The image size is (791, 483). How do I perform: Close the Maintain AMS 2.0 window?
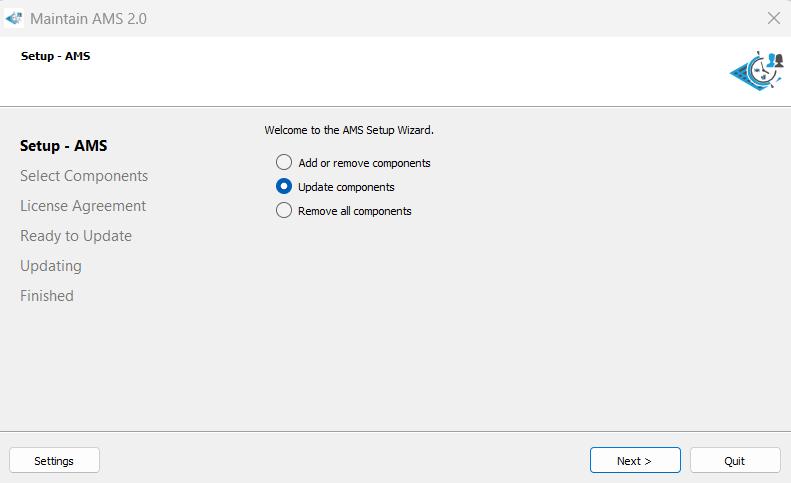click(x=773, y=18)
